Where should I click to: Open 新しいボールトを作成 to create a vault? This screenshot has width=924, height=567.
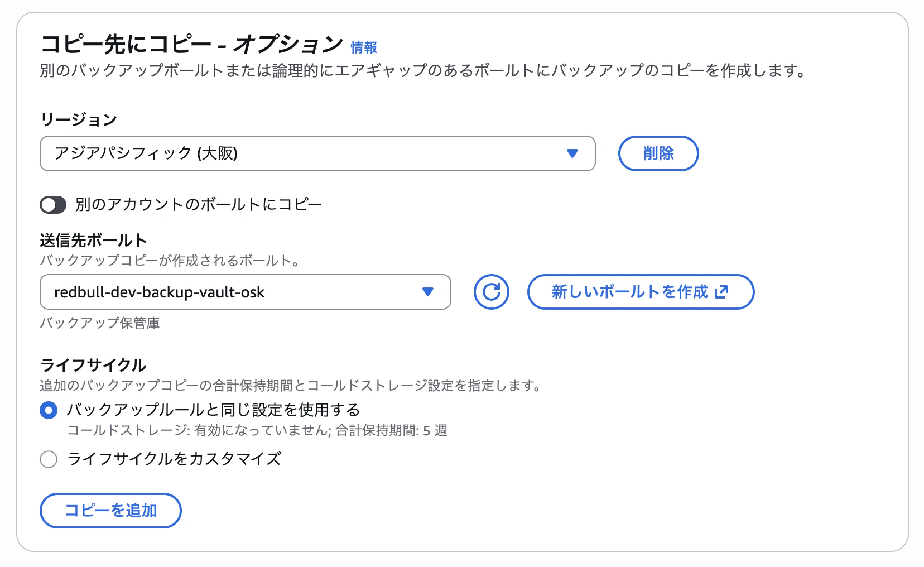click(x=641, y=292)
